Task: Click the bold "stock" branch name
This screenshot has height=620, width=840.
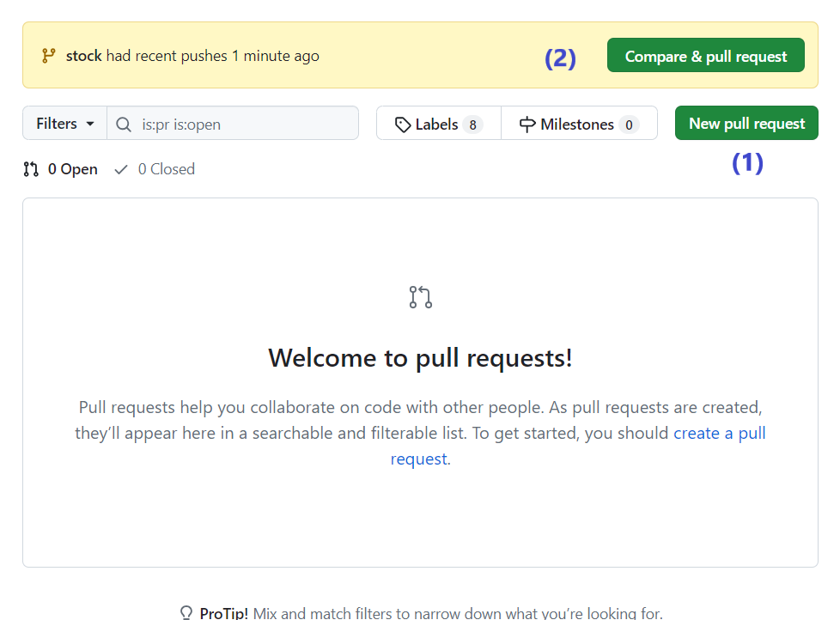Action: (84, 56)
